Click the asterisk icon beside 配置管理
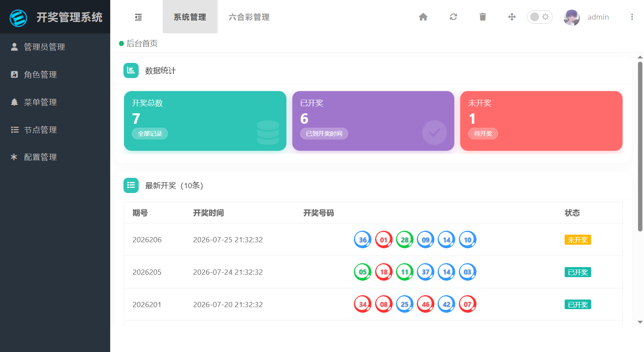Image resolution: width=644 pixels, height=352 pixels. [x=14, y=157]
